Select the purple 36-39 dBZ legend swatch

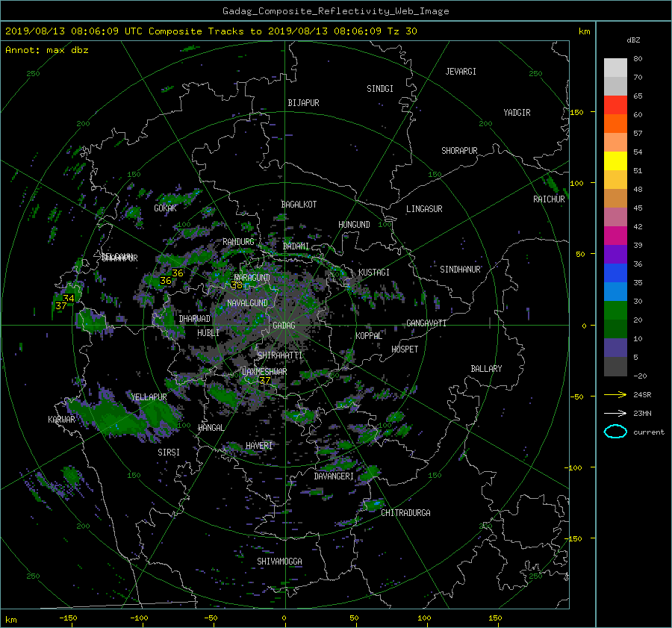[615, 254]
